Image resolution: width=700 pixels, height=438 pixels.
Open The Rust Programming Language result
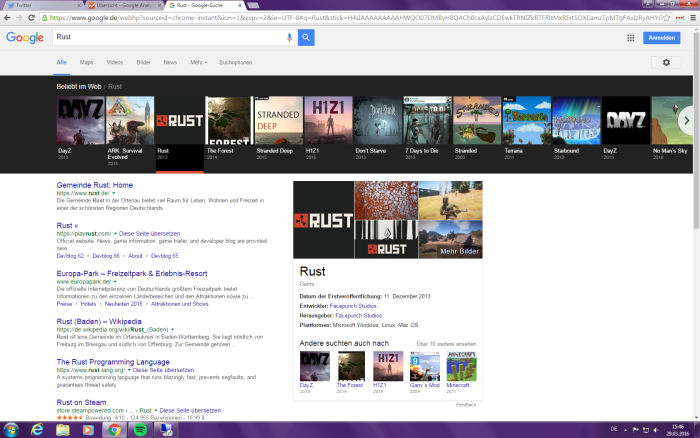(113, 362)
